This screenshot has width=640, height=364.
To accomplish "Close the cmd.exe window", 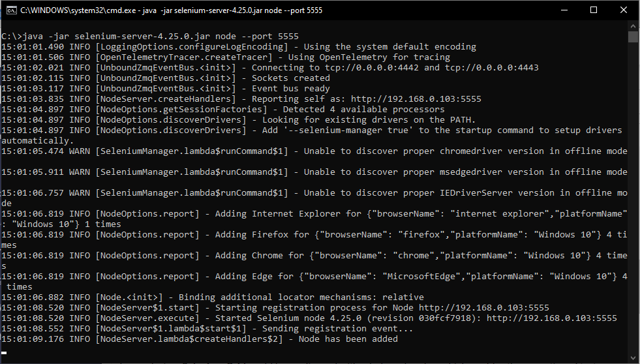I will pos(624,10).
